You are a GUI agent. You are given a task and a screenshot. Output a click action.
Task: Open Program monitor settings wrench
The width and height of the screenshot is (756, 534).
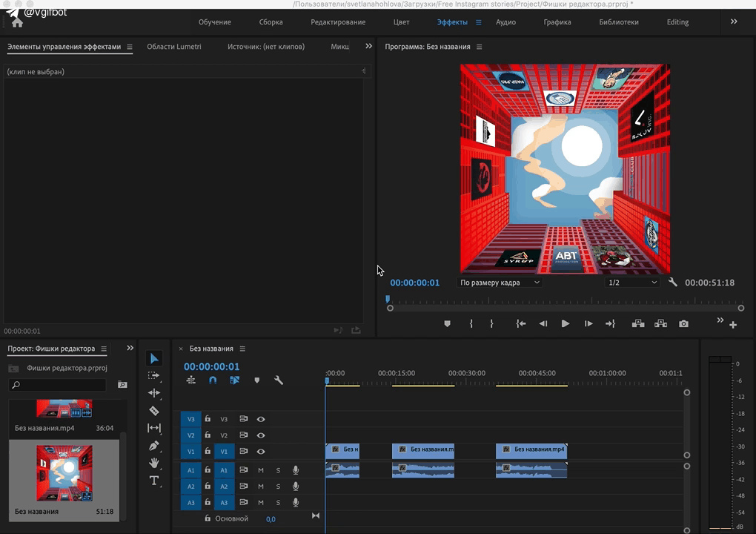(x=672, y=282)
